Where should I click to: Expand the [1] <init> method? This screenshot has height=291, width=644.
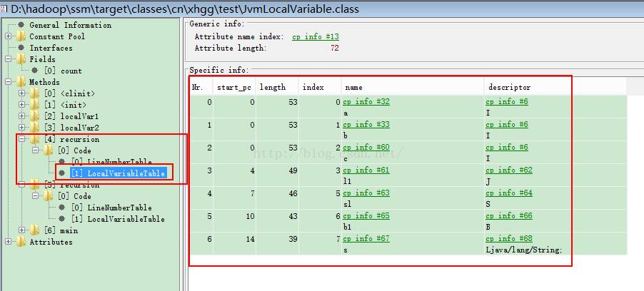(x=22, y=105)
